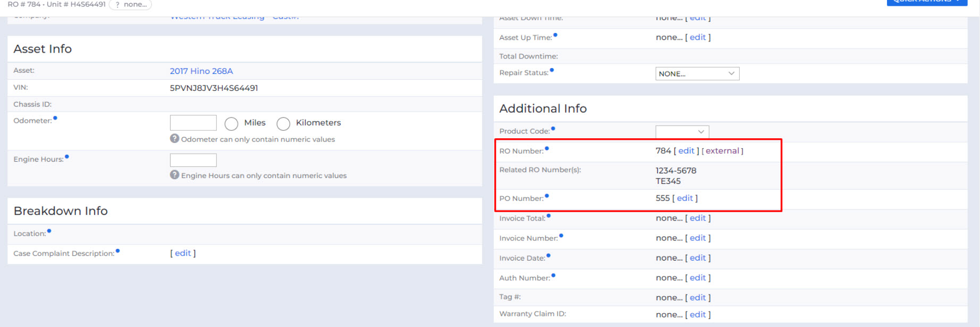Edit the Invoice Total

click(x=698, y=218)
